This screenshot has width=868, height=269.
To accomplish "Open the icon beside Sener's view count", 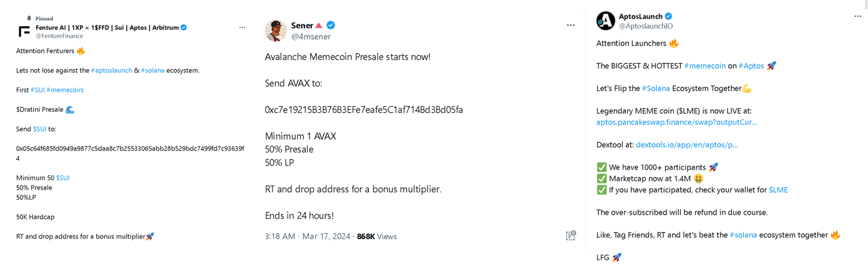I will [x=570, y=235].
